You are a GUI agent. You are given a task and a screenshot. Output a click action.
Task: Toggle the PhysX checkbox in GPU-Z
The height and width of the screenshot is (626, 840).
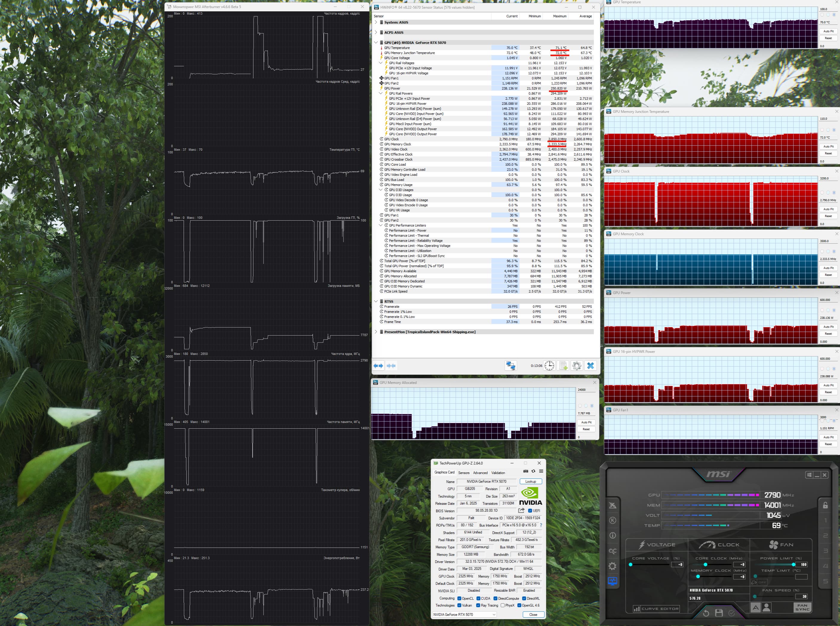pos(502,605)
